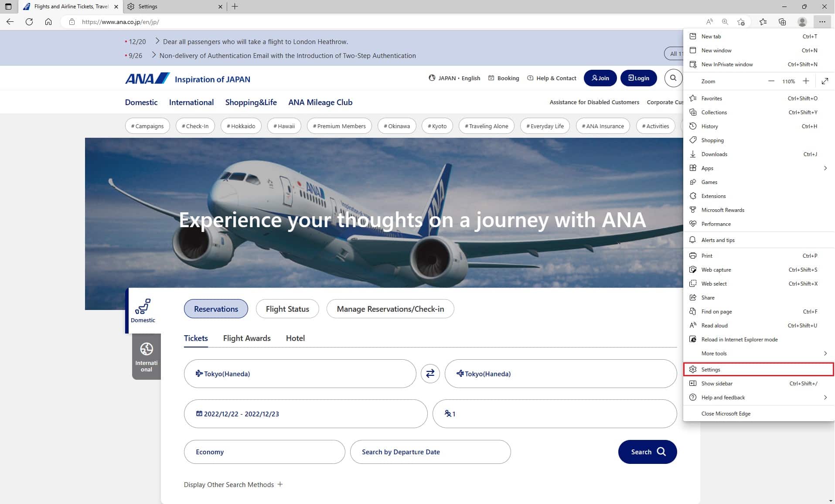835x504 pixels.
Task: Open the Collections toolbar icon
Action: [782, 22]
